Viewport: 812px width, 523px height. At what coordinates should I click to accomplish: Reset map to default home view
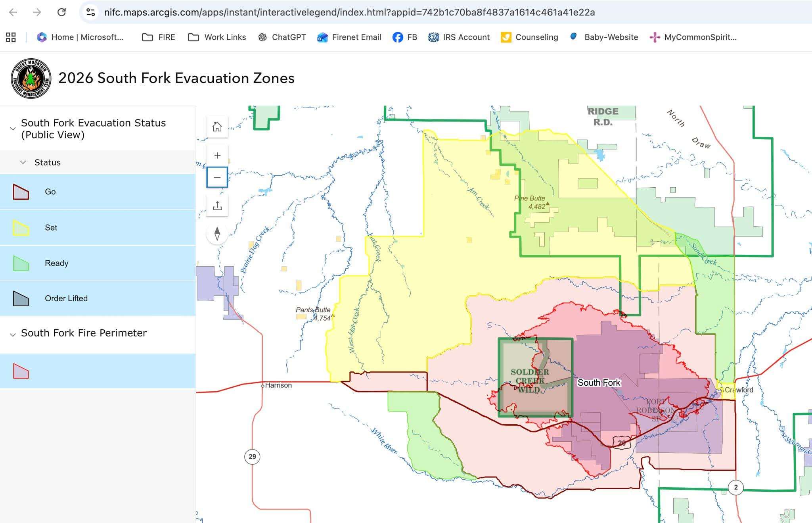(217, 127)
